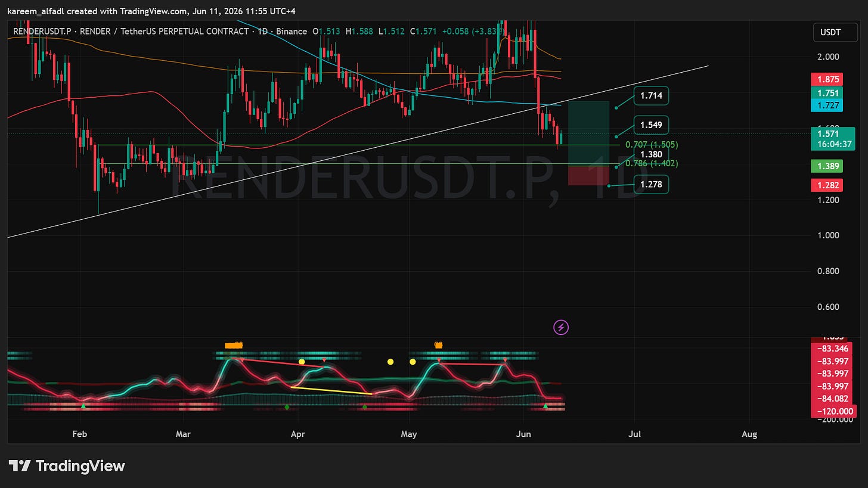The image size is (868, 488).
Task: Click the Binance exchange name in the legend
Action: [292, 31]
